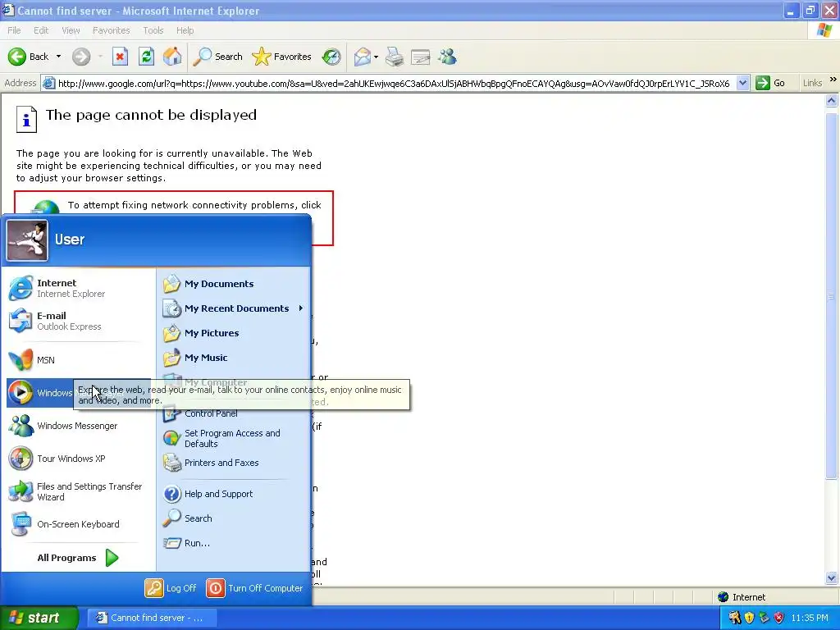
Task: Open the View menu
Action: [x=71, y=30]
